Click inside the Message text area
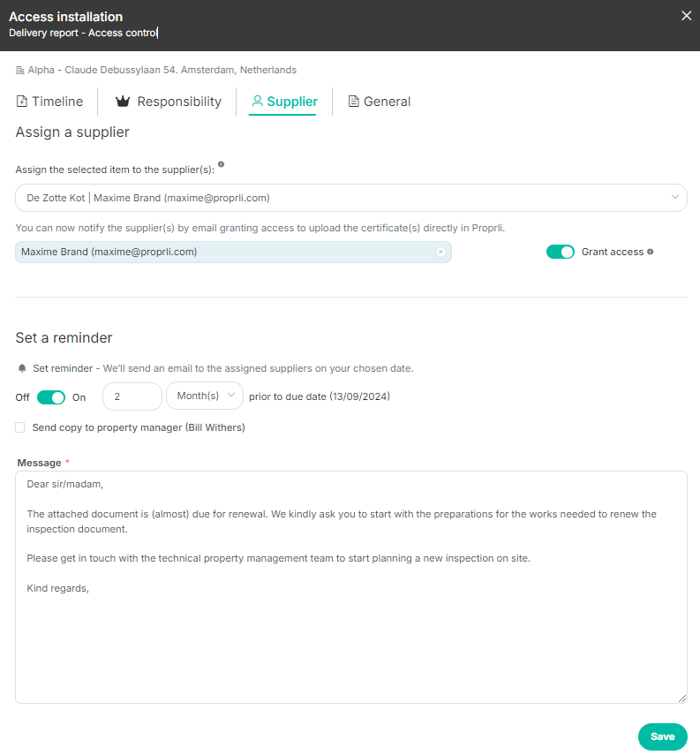 click(350, 618)
